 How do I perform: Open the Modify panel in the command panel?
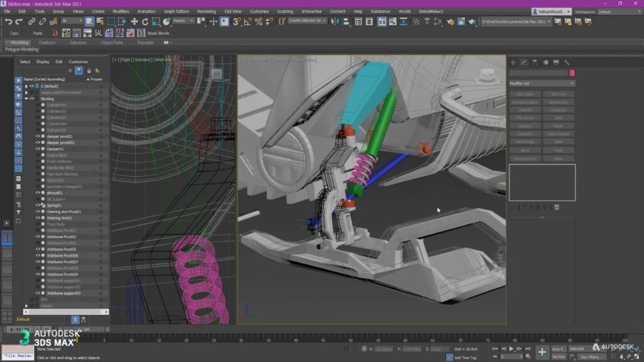click(x=525, y=62)
